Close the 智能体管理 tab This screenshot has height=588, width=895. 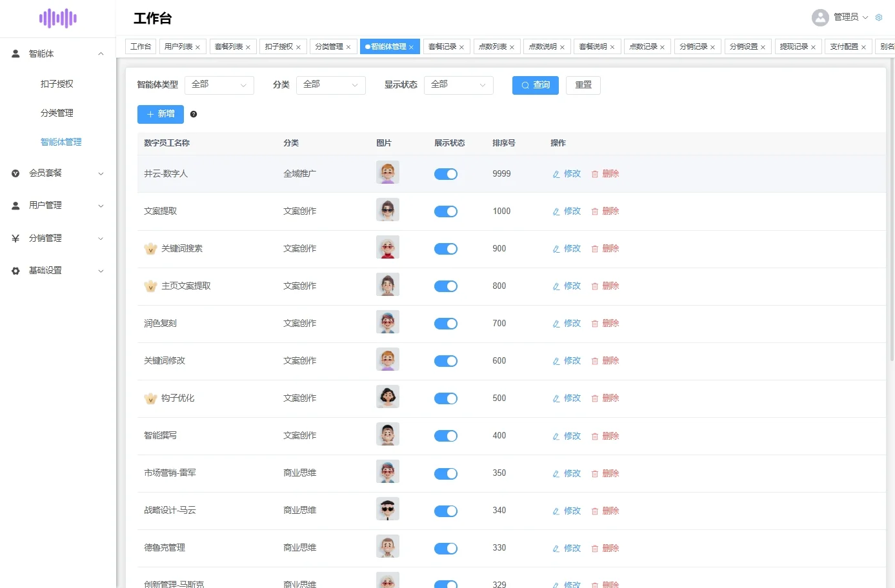pyautogui.click(x=411, y=47)
